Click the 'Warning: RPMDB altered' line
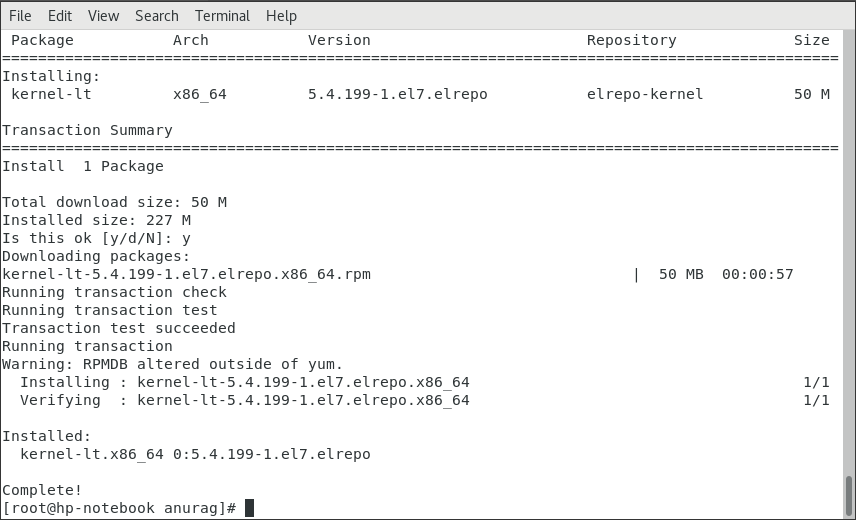 172,364
